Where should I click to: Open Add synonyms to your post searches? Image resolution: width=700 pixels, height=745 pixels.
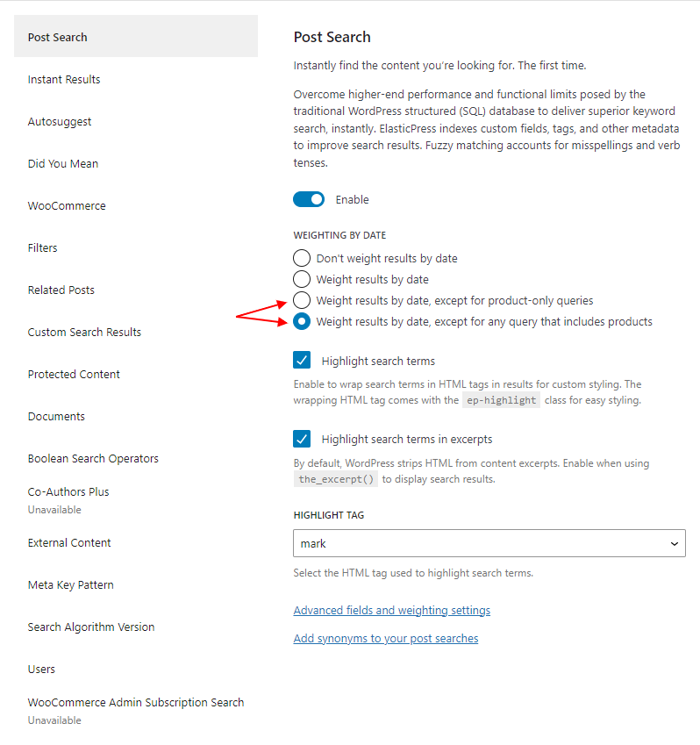pyautogui.click(x=386, y=638)
